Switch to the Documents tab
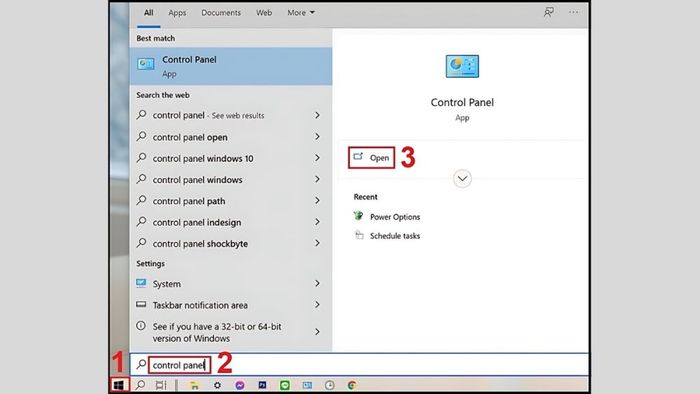 221,13
